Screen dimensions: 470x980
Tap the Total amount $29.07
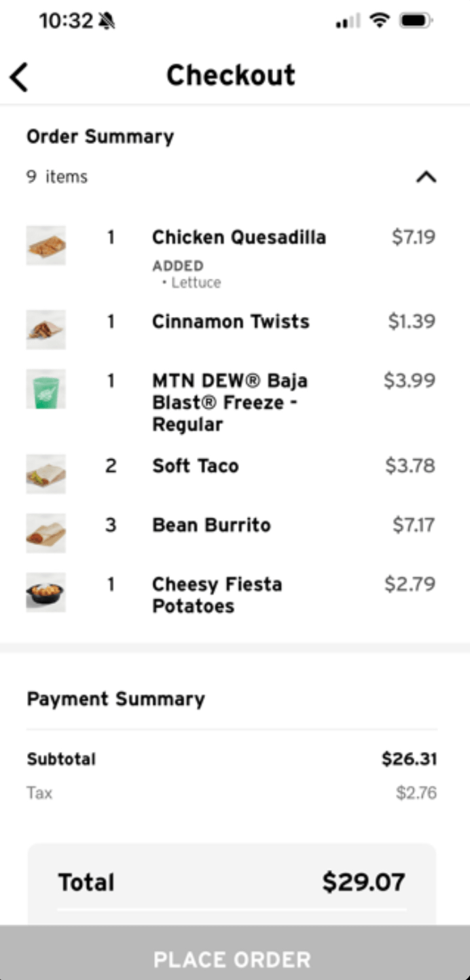tap(363, 882)
